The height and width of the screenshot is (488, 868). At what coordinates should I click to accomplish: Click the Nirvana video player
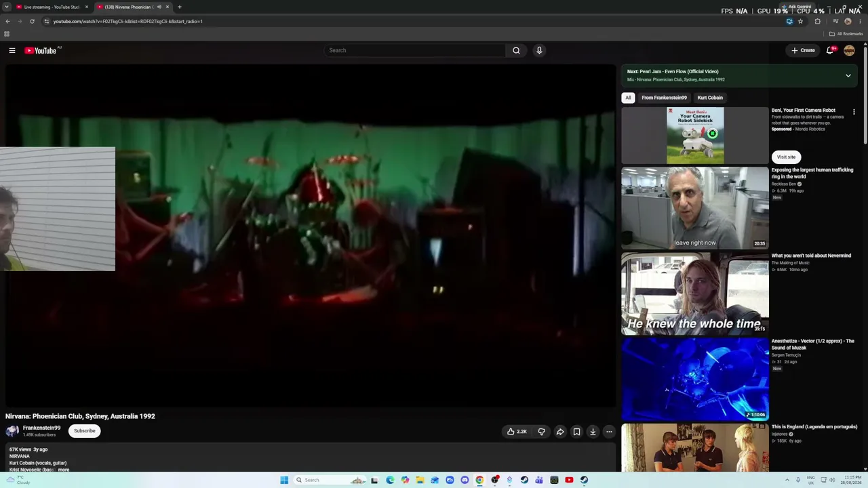coord(311,236)
